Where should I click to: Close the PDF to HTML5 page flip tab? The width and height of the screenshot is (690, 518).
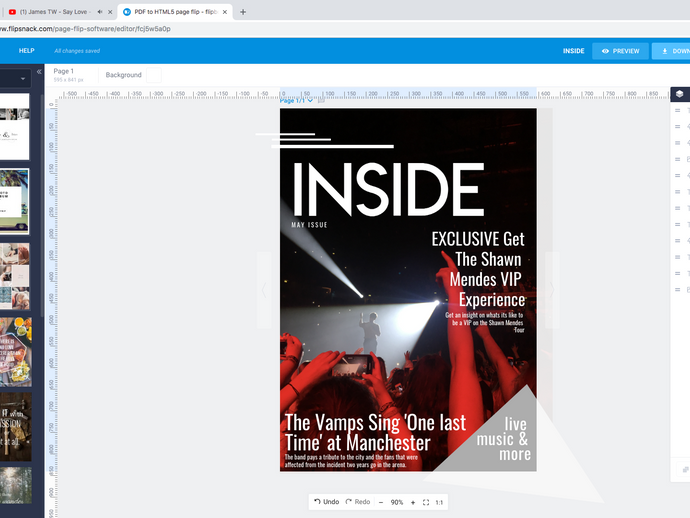tap(225, 12)
